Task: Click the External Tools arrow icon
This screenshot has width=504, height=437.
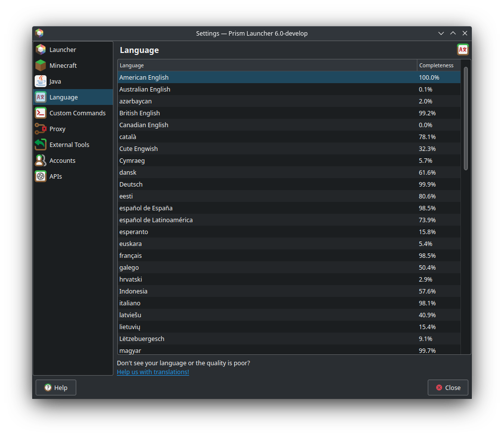Action: [41, 145]
